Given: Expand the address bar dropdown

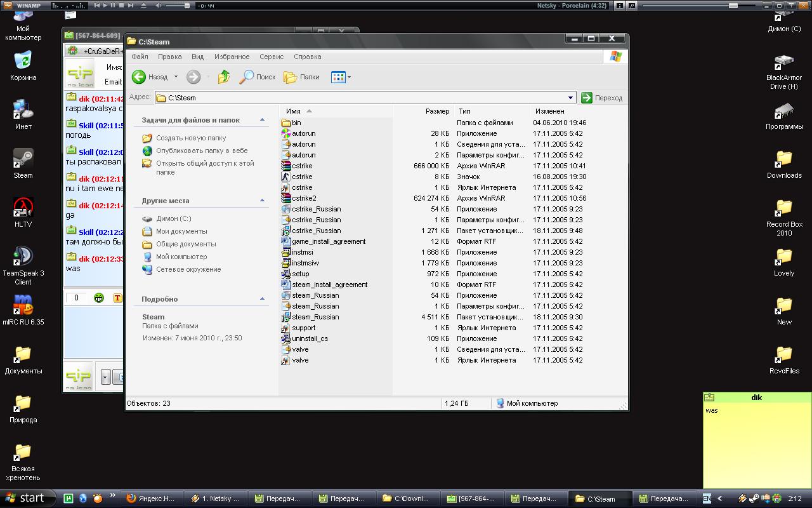Looking at the screenshot, I should (x=571, y=98).
